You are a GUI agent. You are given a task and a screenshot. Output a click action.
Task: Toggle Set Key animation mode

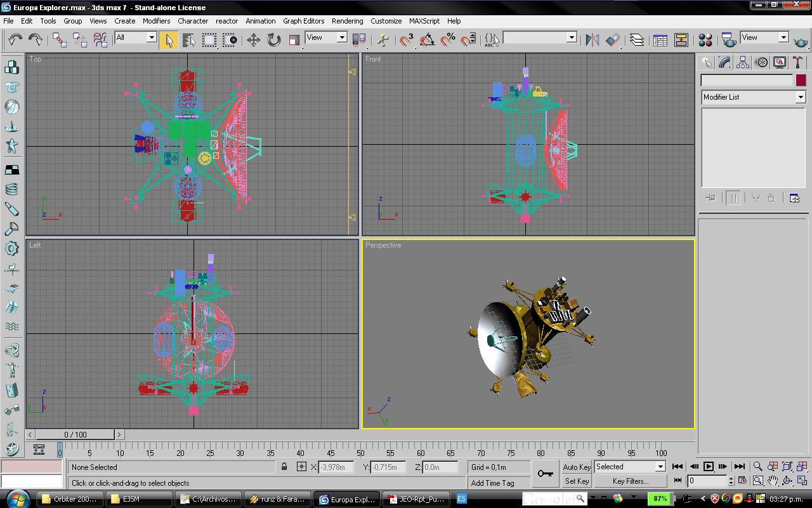click(577, 481)
